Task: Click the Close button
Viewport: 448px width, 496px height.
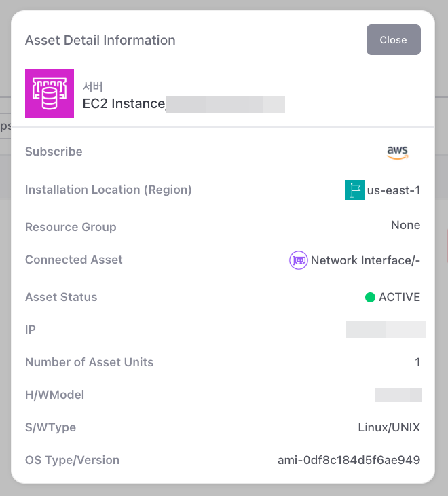Action: tap(393, 40)
